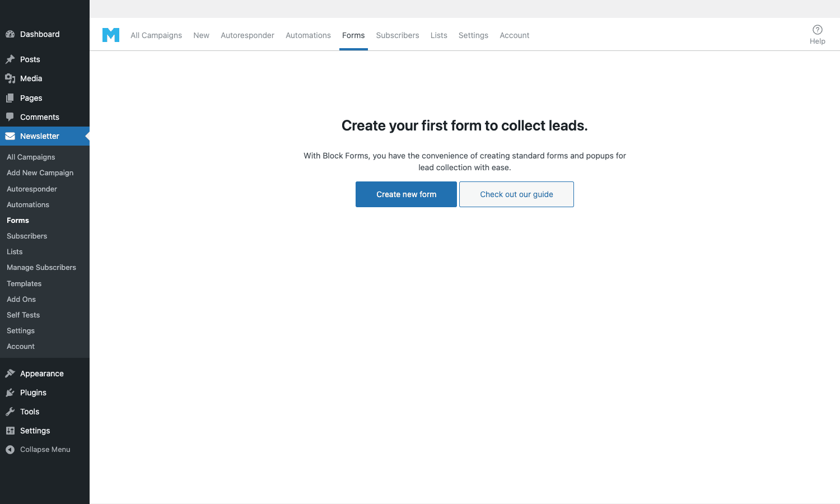840x504 pixels.
Task: Open Lists in top navigation
Action: pyautogui.click(x=439, y=35)
